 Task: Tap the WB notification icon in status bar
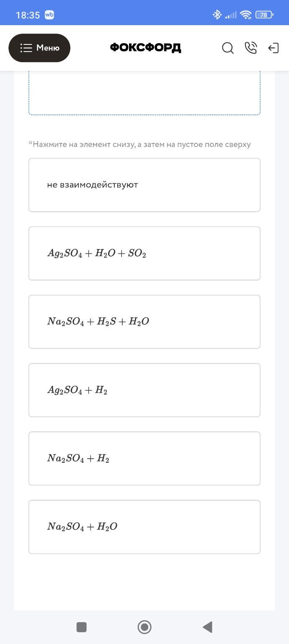(49, 15)
